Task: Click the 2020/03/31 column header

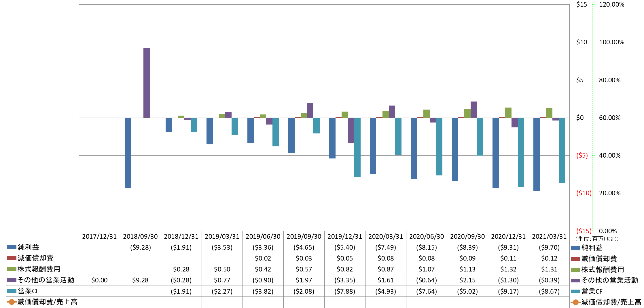Action: coord(386,236)
